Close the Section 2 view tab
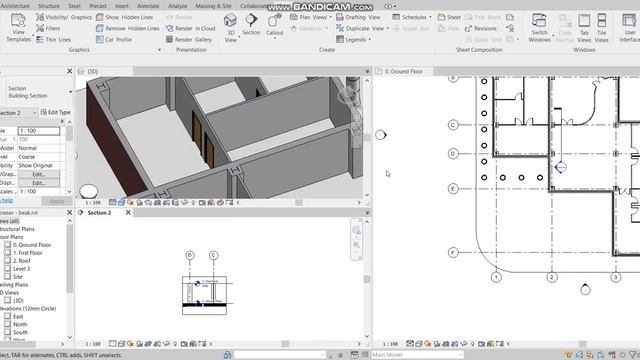Screen dimensions: 640x360 (x=128, y=213)
